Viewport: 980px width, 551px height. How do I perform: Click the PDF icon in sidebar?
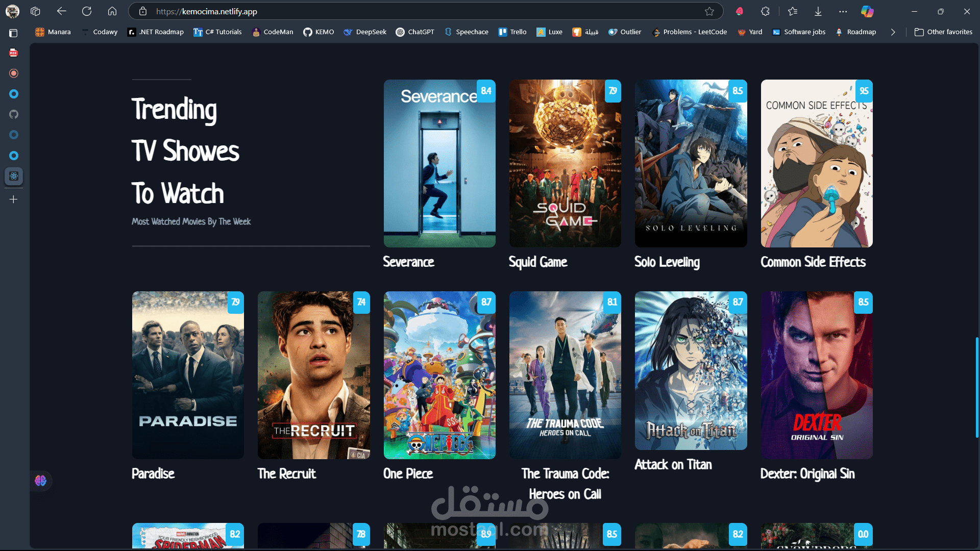pos(14,53)
